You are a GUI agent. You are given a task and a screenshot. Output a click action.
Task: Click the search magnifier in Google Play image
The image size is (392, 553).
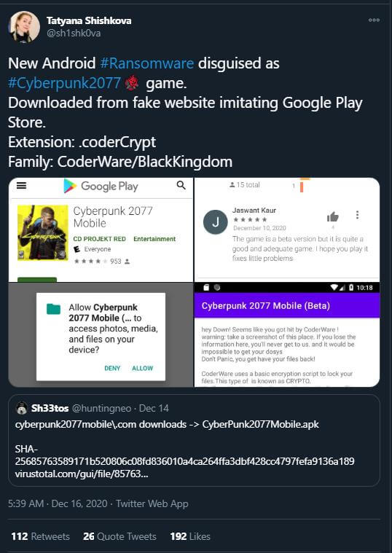pyautogui.click(x=181, y=185)
